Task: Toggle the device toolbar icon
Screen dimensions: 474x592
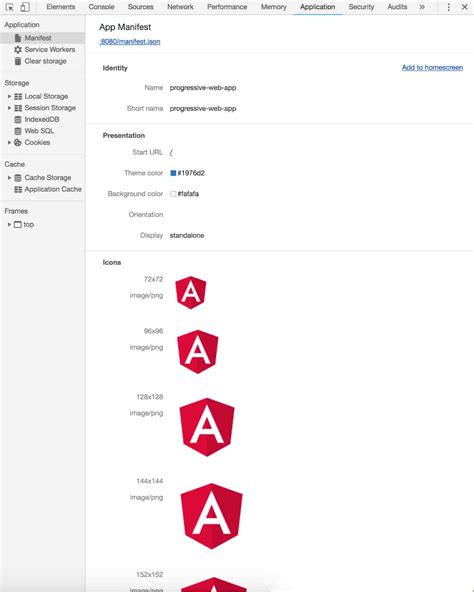Action: 25,7
